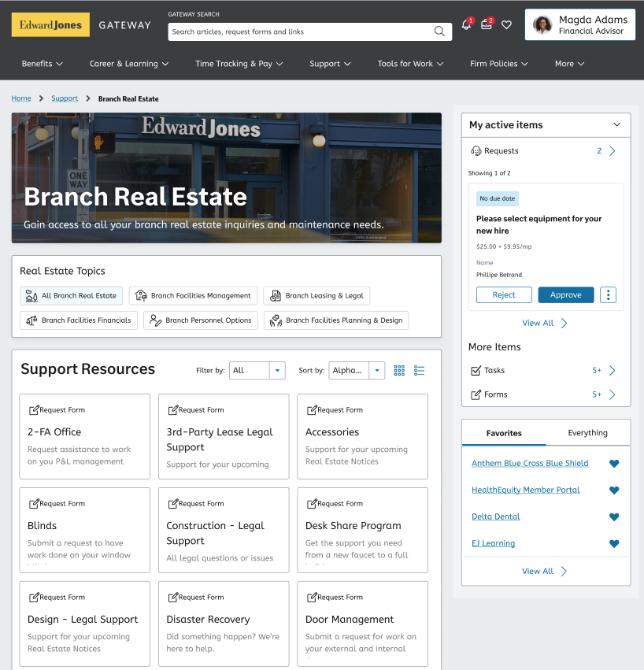
Task: Open Forms list with arrow chevron
Action: [x=612, y=394]
